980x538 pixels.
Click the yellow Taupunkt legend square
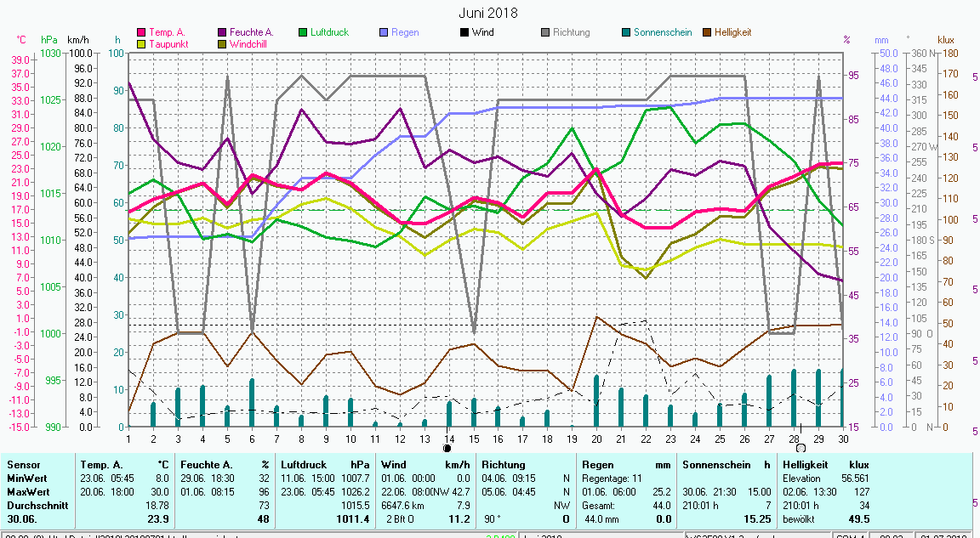142,43
